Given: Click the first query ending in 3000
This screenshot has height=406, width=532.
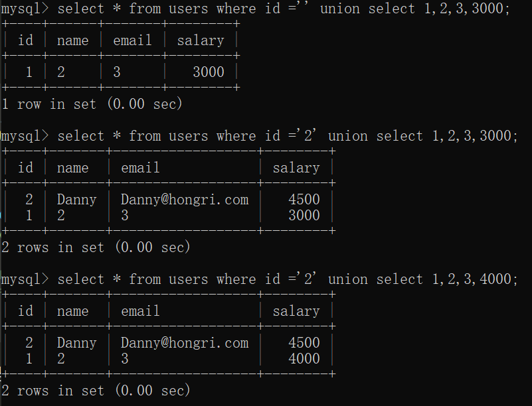Looking at the screenshot, I should pos(284,9).
